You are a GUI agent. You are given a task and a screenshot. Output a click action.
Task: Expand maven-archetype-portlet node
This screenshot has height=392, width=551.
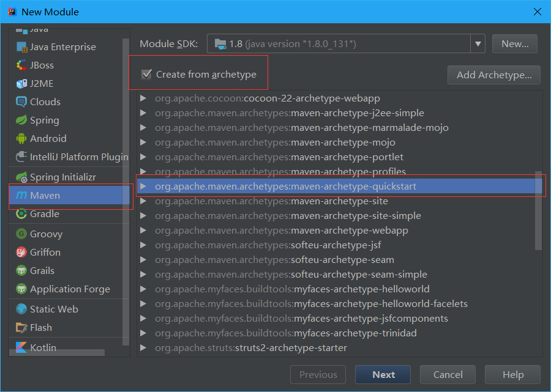pyautogui.click(x=143, y=157)
